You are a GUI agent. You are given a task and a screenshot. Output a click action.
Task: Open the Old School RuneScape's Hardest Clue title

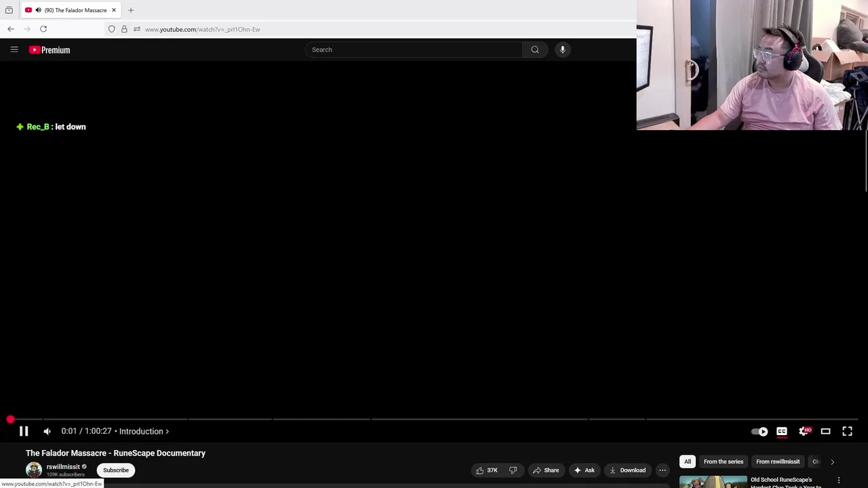pyautogui.click(x=787, y=483)
